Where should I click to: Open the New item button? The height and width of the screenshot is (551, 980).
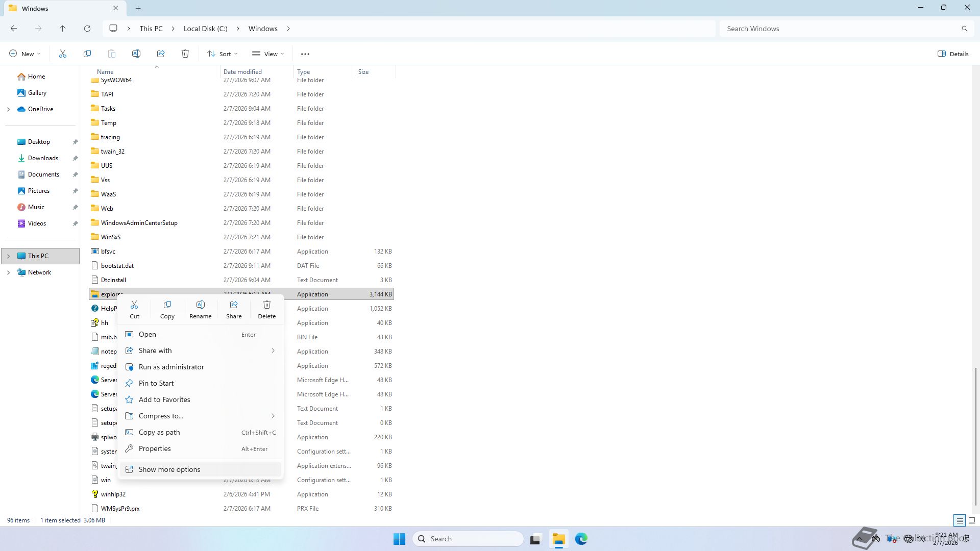[24, 54]
